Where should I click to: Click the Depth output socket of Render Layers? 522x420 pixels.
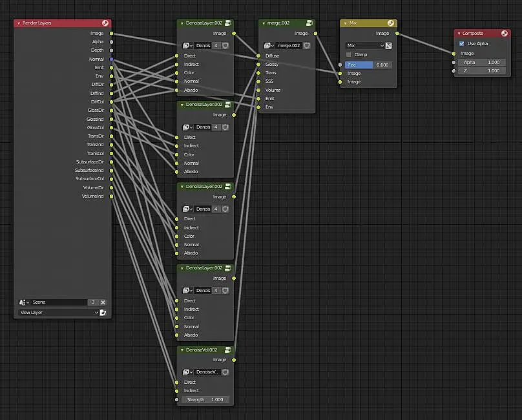coord(112,50)
